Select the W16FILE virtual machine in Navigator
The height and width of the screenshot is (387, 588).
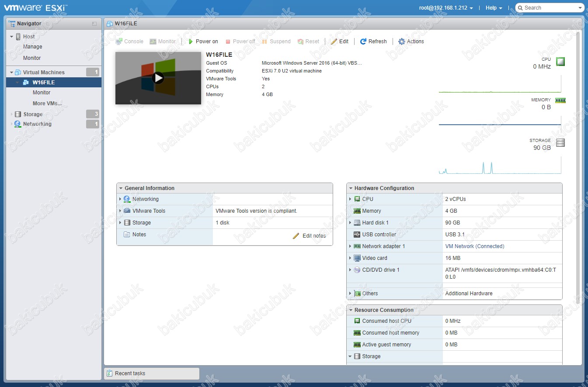coord(54,83)
